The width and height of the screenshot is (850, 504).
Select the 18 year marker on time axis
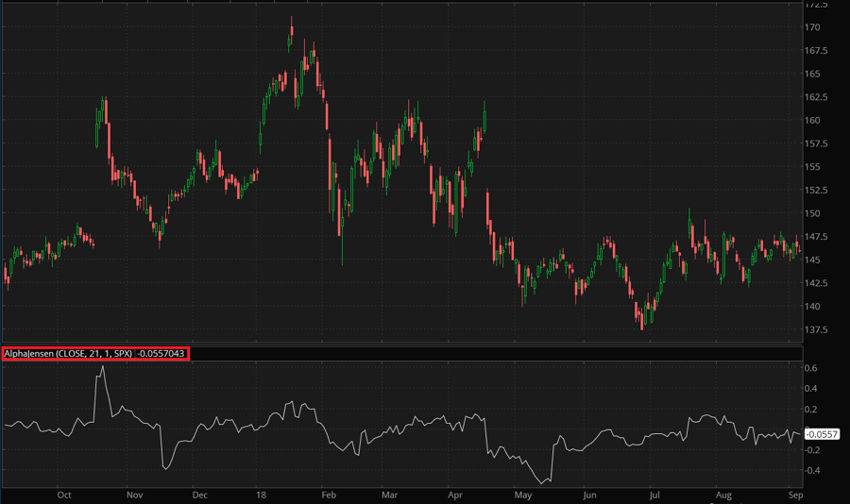point(262,494)
